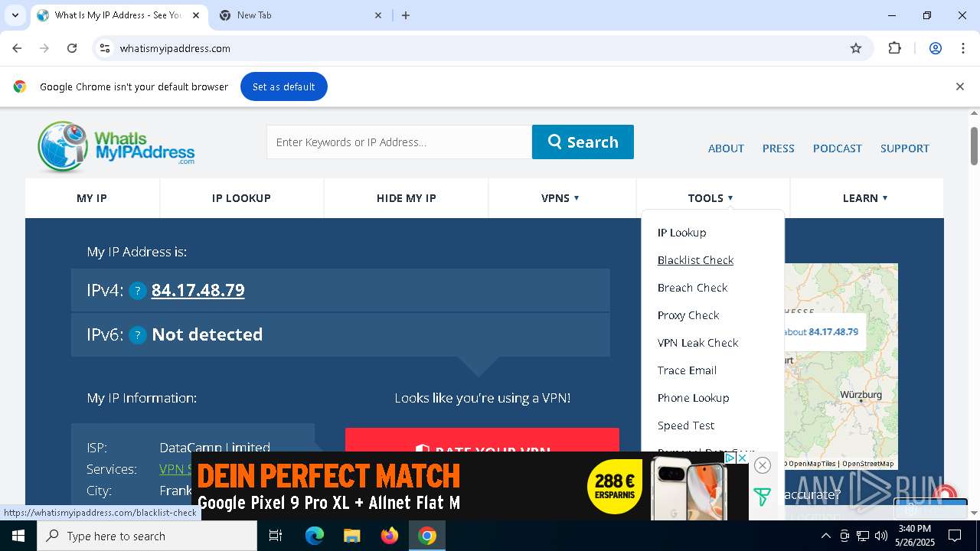Open the notification center icon

955,536
